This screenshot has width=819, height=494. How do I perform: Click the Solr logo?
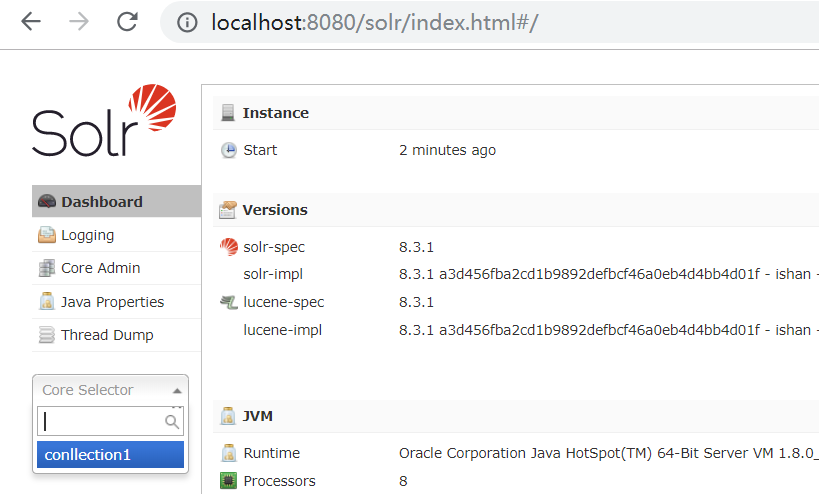[104, 122]
